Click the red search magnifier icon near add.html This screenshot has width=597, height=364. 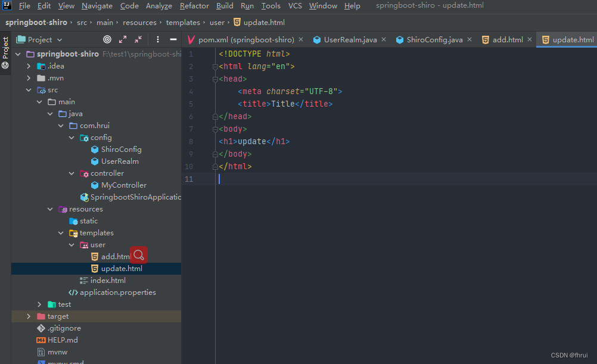point(139,255)
